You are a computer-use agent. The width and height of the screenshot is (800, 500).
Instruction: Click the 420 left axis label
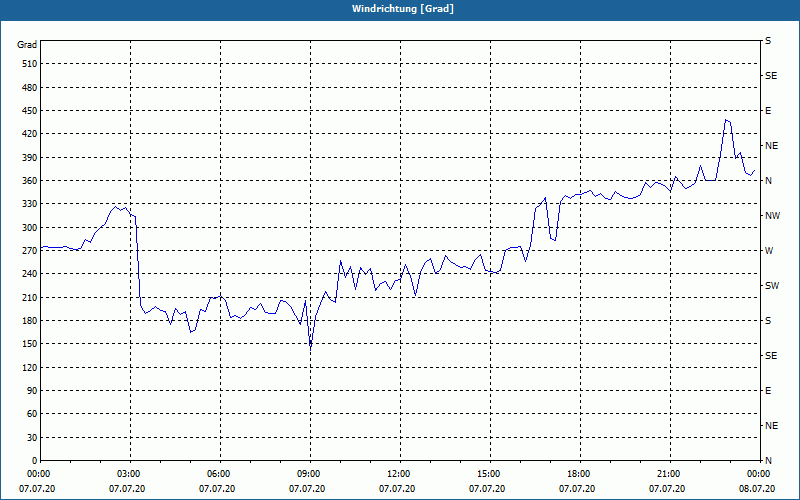(x=30, y=134)
